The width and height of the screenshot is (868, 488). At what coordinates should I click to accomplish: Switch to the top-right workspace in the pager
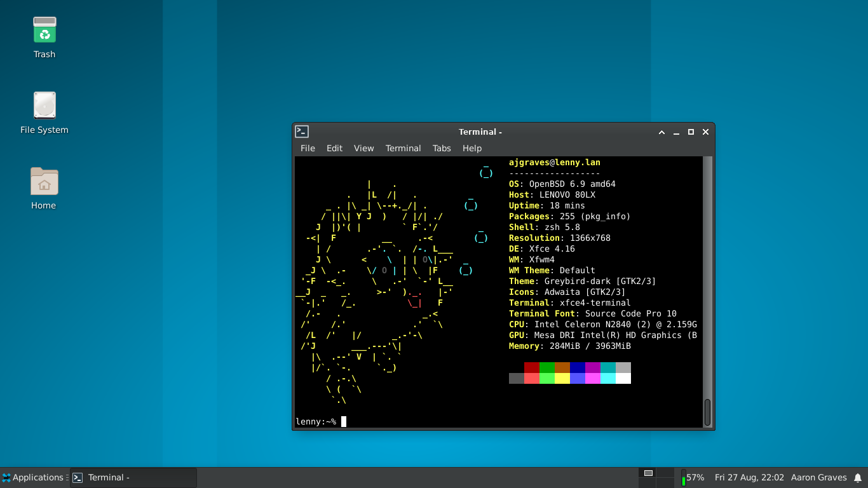pos(665,473)
